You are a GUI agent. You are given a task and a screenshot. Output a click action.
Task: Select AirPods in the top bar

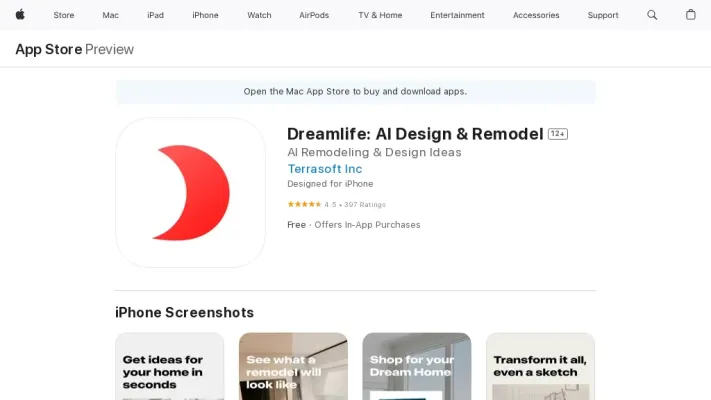(x=313, y=15)
